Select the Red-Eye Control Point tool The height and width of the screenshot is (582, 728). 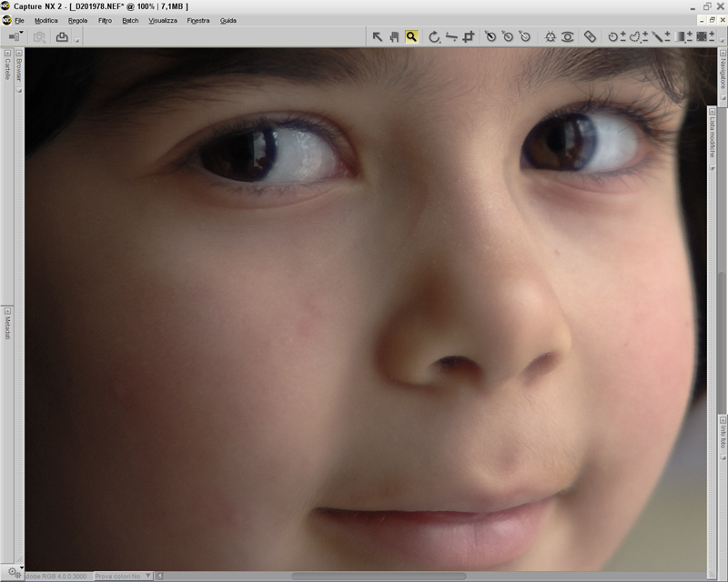click(567, 36)
